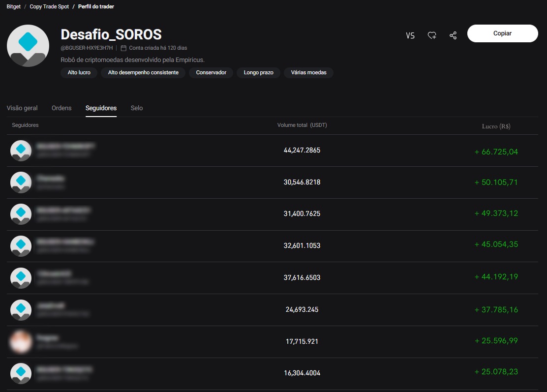Click avatar of follower with 17,715.921 volume
Viewport: 547px width, 392px height.
(21, 341)
